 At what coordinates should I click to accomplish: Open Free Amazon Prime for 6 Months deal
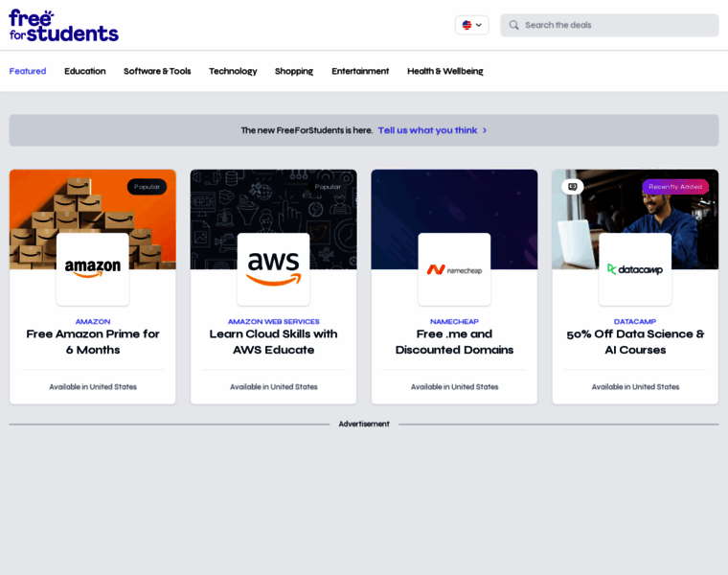click(93, 342)
